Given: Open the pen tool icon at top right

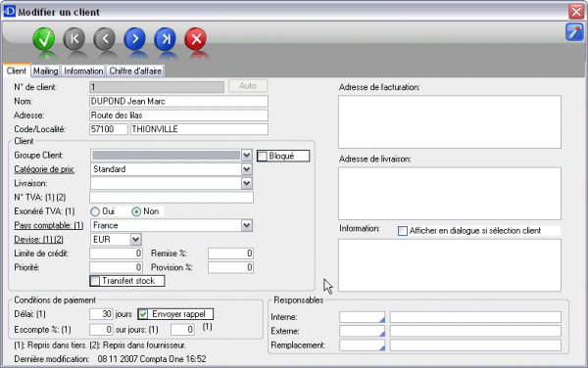Looking at the screenshot, I should (574, 32).
